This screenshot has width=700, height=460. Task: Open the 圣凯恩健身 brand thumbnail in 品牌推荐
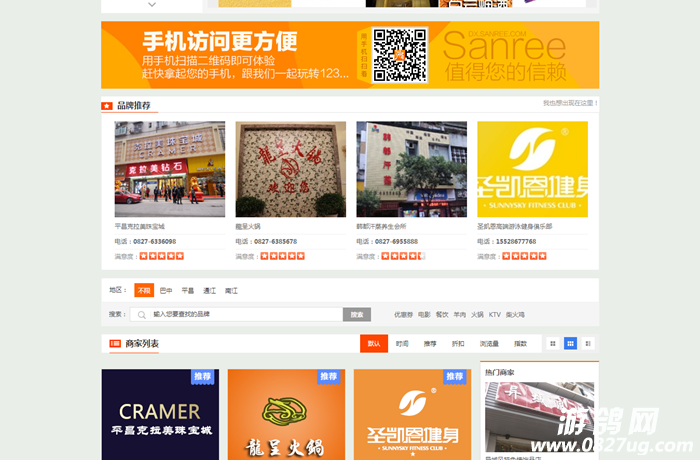click(x=532, y=168)
